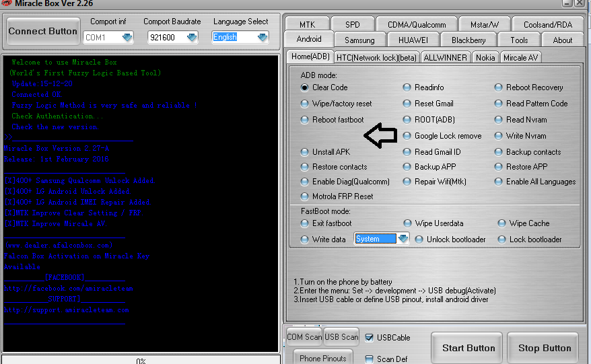Toggle the USBCable checkbox
Image resolution: width=591 pixels, height=364 pixels.
369,338
